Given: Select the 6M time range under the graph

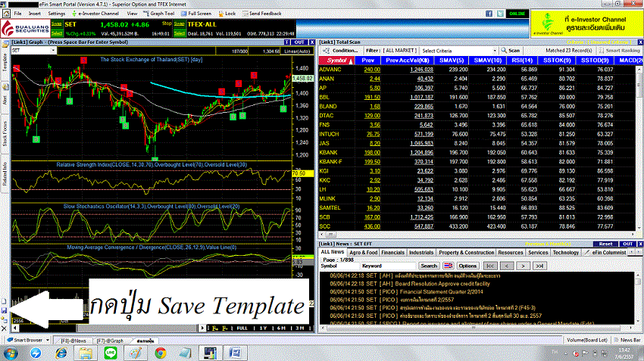Looking at the screenshot, I should click(x=281, y=328).
